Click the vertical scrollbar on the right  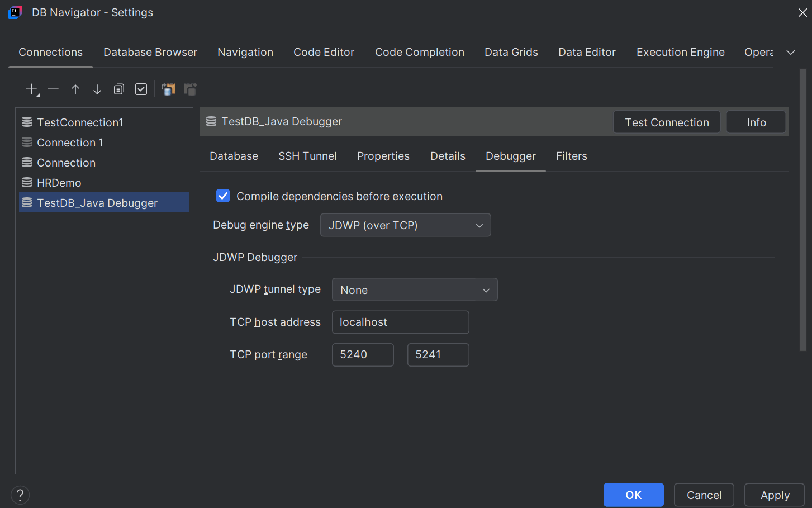[x=803, y=210]
